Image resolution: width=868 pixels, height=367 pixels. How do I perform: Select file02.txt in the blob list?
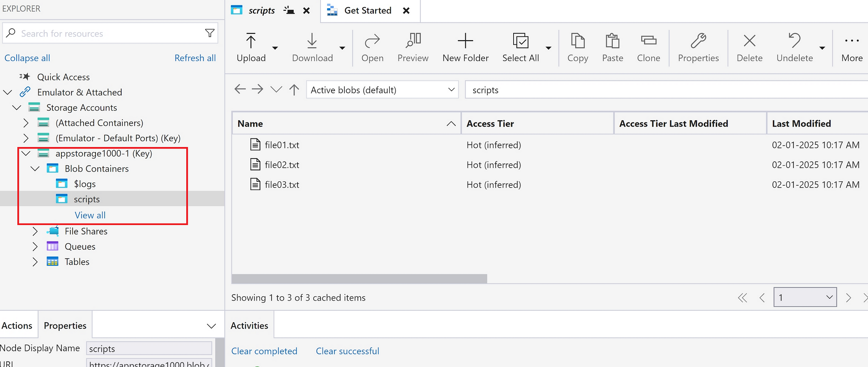click(282, 165)
